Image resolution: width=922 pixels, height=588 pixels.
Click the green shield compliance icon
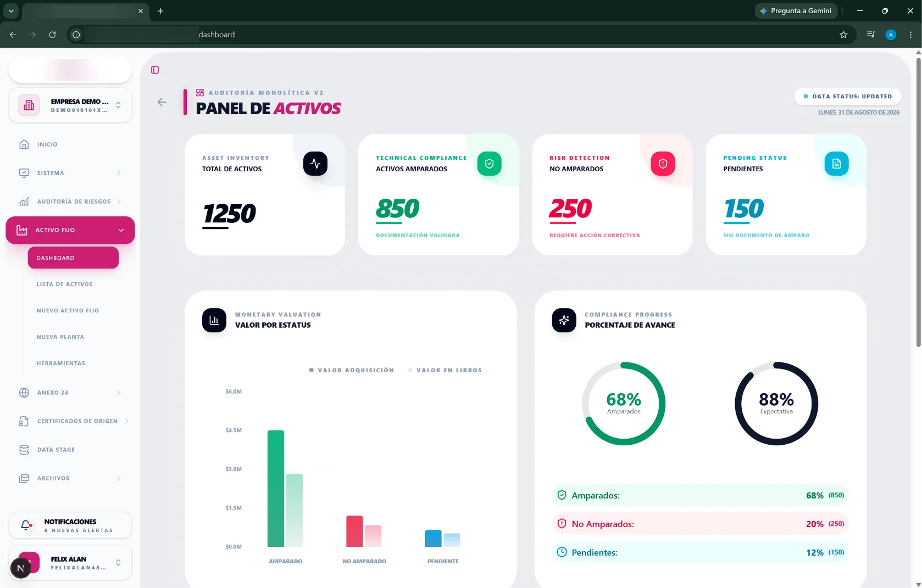(489, 164)
